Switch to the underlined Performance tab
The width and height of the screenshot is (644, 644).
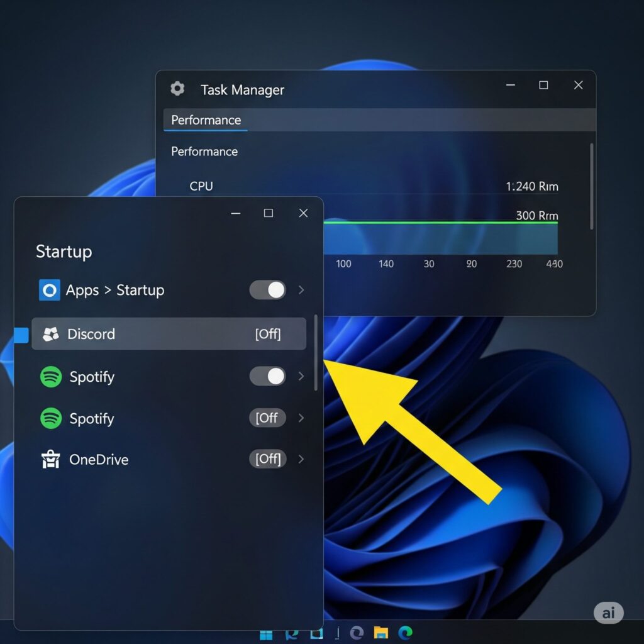point(206,120)
